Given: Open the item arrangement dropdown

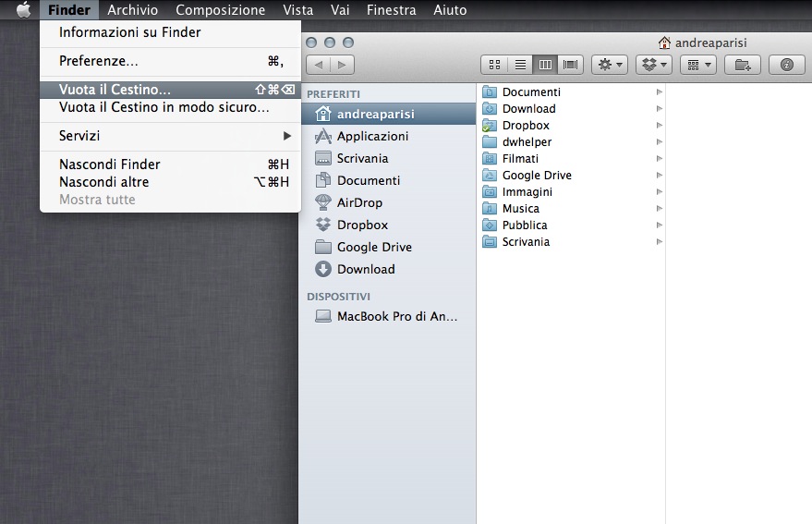Looking at the screenshot, I should click(x=698, y=65).
